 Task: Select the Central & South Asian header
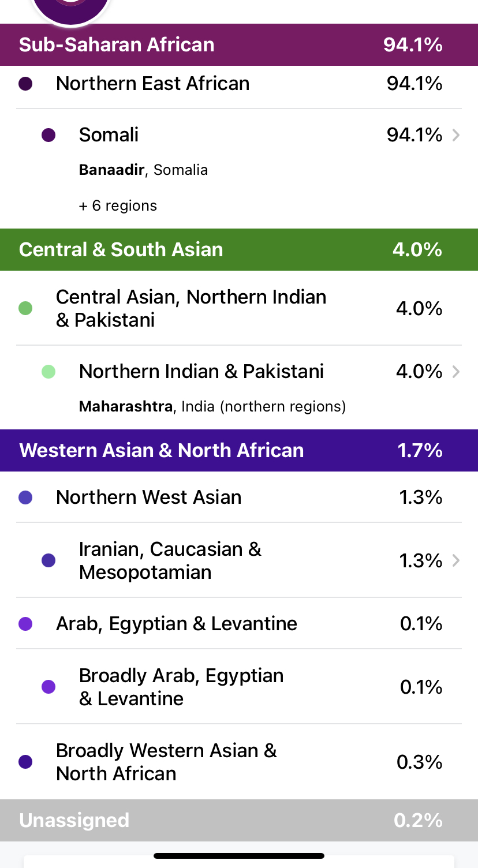pos(239,249)
